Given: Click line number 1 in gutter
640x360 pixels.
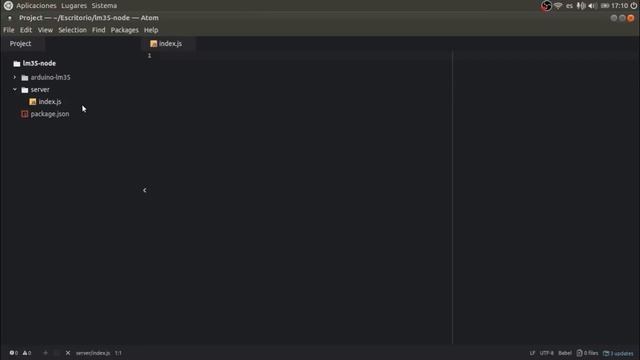Looking at the screenshot, I should [x=149, y=56].
